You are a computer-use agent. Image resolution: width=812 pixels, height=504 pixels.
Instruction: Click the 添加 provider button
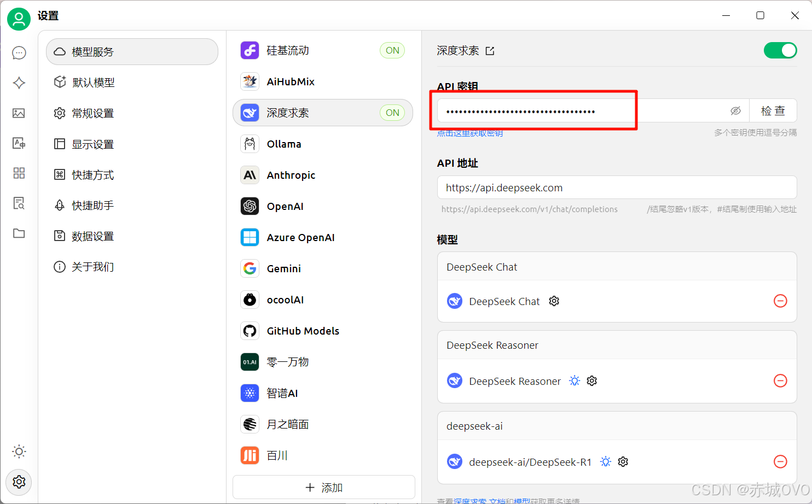[x=324, y=488]
